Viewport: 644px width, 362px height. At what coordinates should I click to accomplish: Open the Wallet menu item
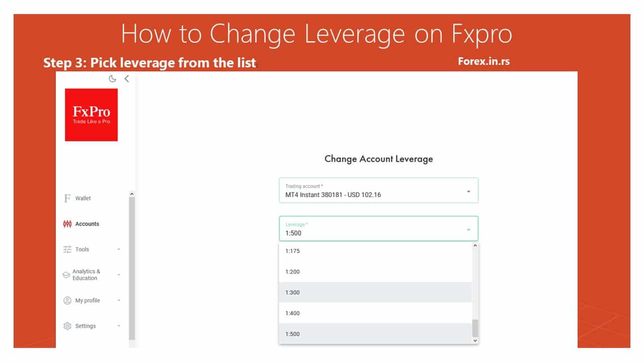click(x=83, y=198)
